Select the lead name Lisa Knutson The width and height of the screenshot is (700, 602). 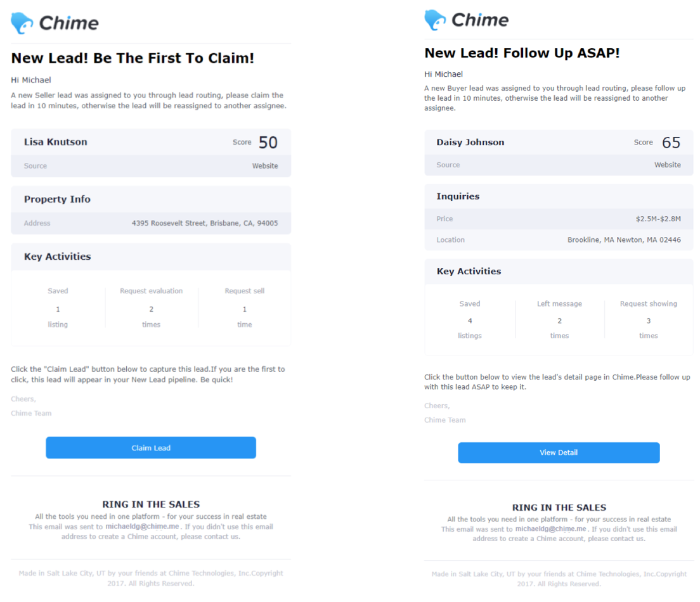tap(56, 142)
